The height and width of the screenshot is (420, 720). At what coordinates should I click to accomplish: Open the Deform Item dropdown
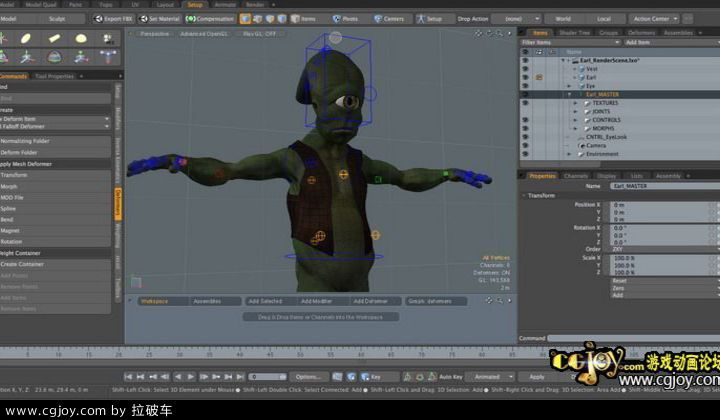55,119
